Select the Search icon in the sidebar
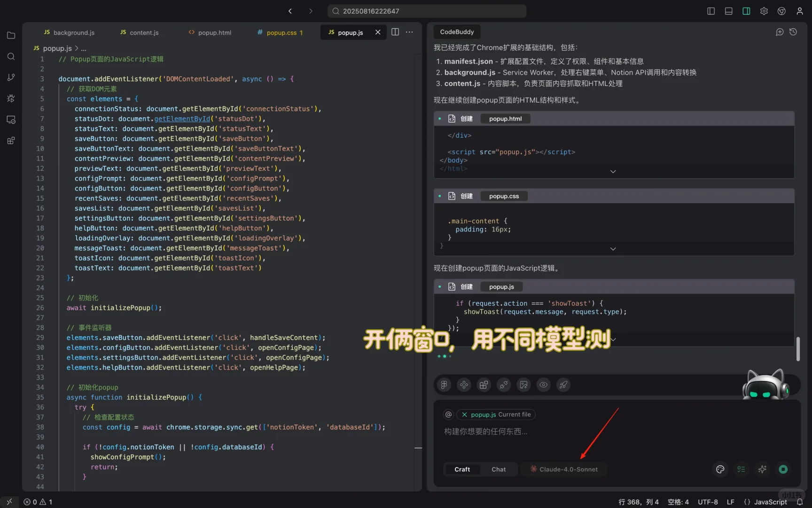812x508 pixels. [11, 56]
